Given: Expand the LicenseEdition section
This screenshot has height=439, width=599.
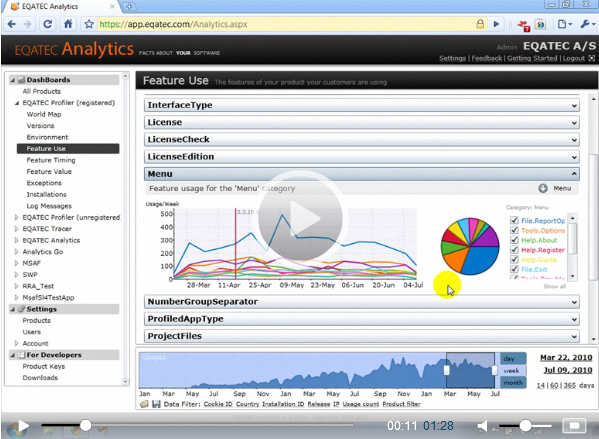Looking at the screenshot, I should tap(361, 157).
